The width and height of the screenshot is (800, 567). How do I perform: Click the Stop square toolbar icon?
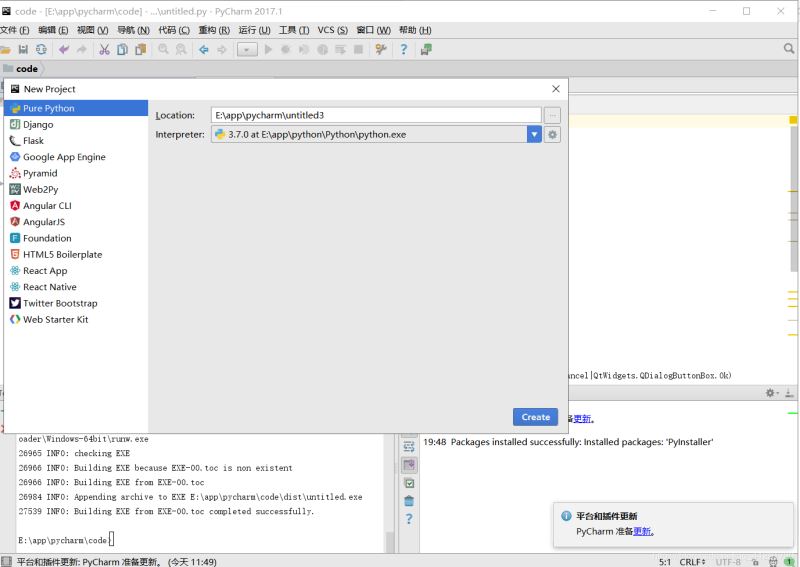pyautogui.click(x=359, y=50)
